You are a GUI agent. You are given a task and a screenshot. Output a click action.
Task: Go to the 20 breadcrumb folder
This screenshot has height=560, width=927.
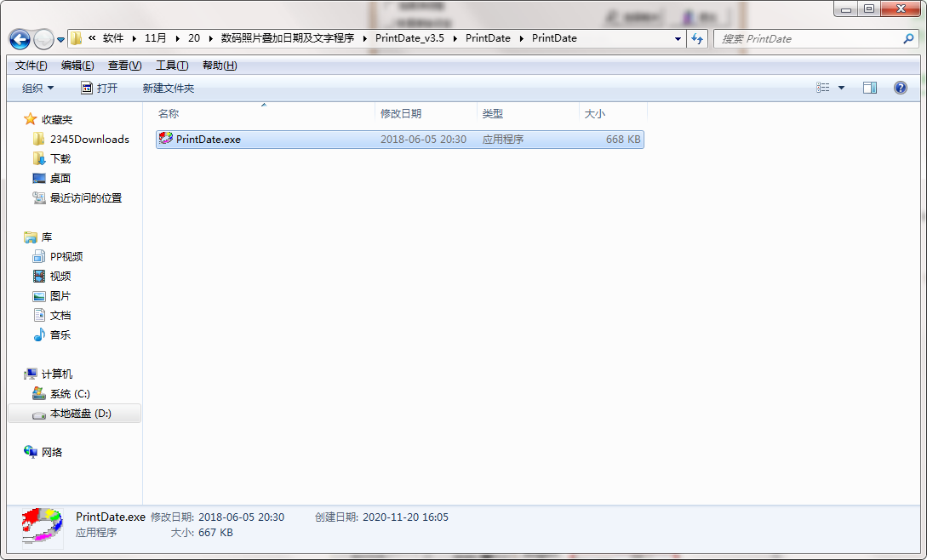pos(194,38)
